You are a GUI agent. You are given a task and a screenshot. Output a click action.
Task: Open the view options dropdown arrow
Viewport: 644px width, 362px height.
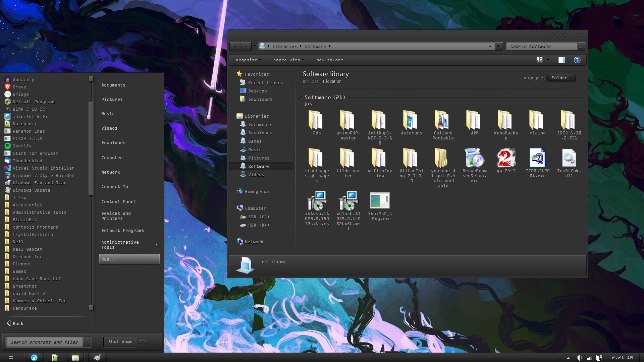(548, 60)
